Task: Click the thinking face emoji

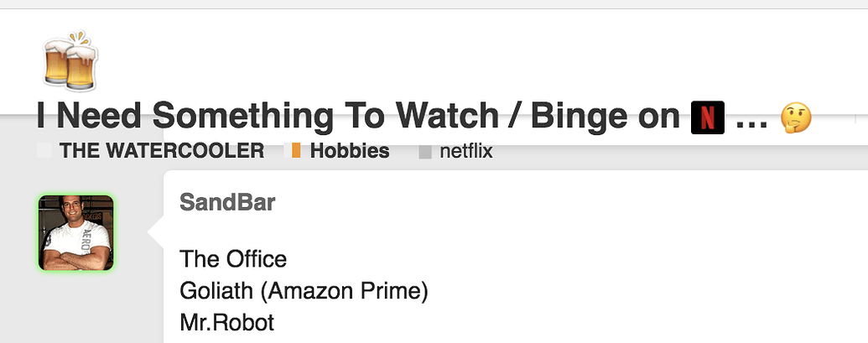Action: (x=796, y=117)
